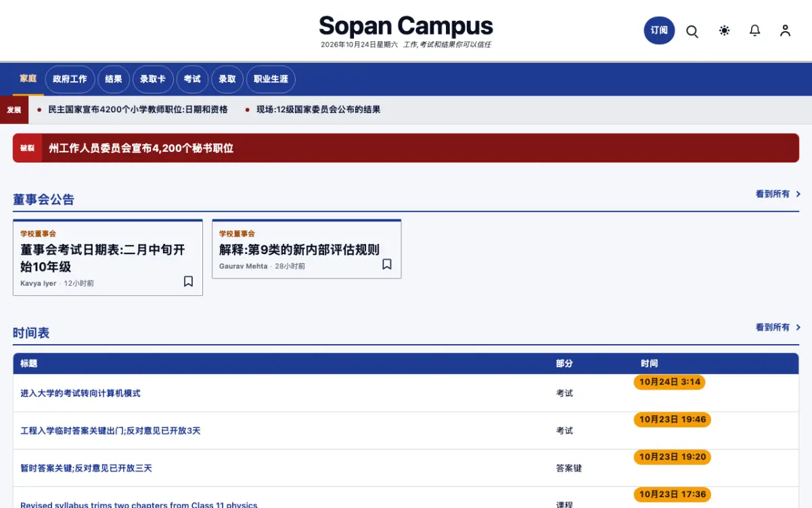Toggle the light/dark theme sun icon

pos(725,30)
